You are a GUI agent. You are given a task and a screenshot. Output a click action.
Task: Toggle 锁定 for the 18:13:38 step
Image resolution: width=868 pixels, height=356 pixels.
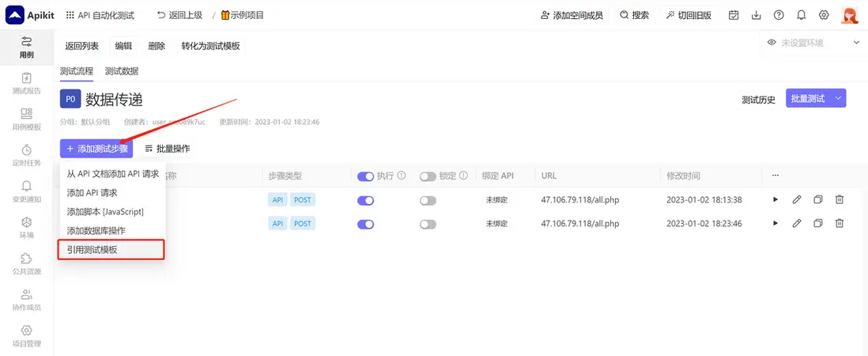click(428, 200)
